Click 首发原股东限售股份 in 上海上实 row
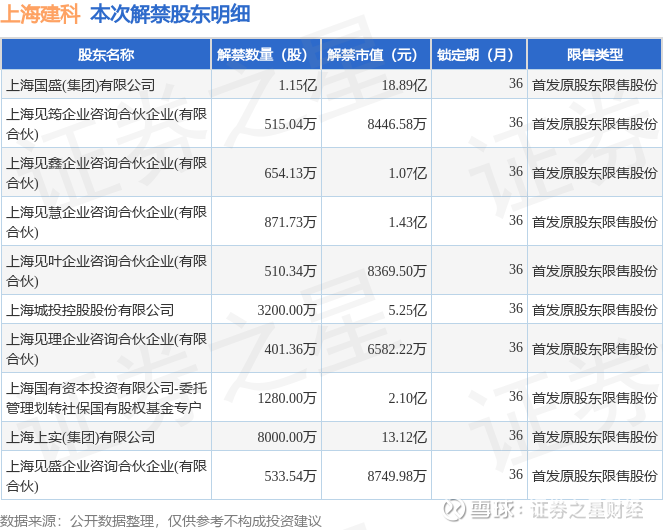Screen dimensions: 663x530 [x=595, y=437]
